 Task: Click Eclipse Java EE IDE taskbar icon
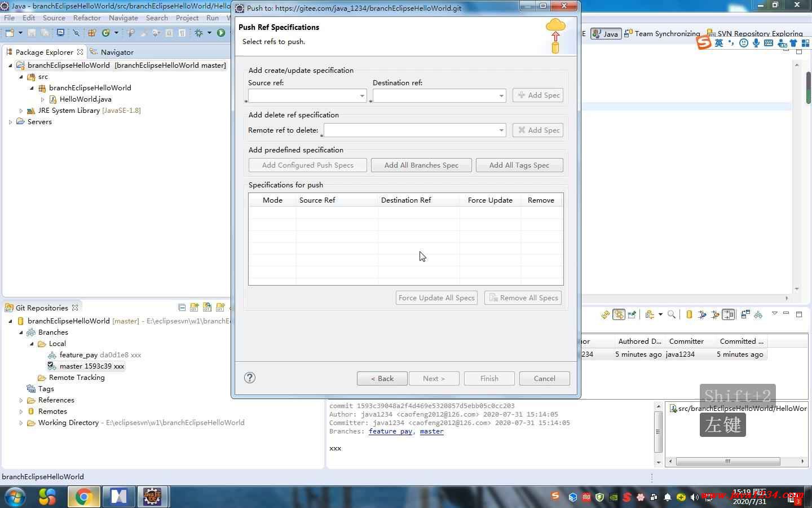[152, 496]
